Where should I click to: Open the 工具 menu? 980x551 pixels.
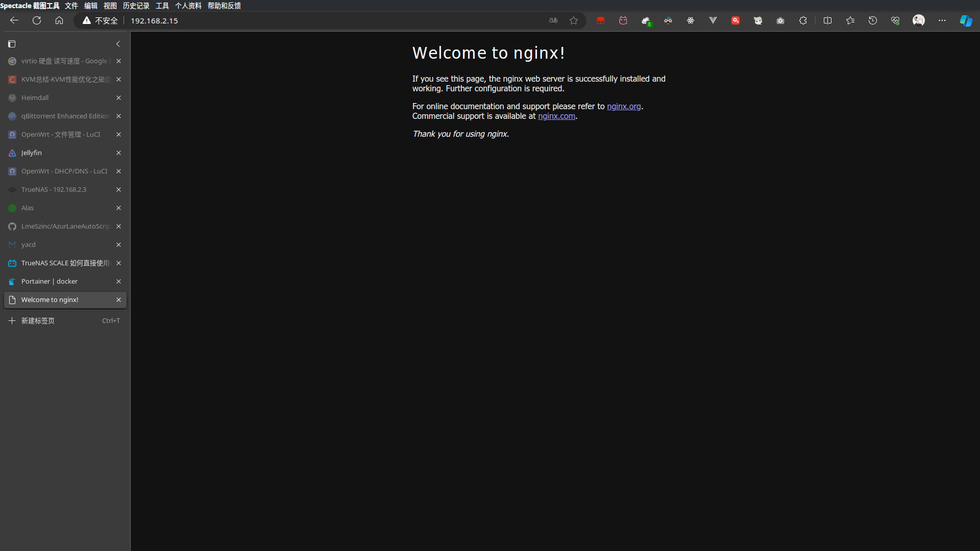[162, 6]
